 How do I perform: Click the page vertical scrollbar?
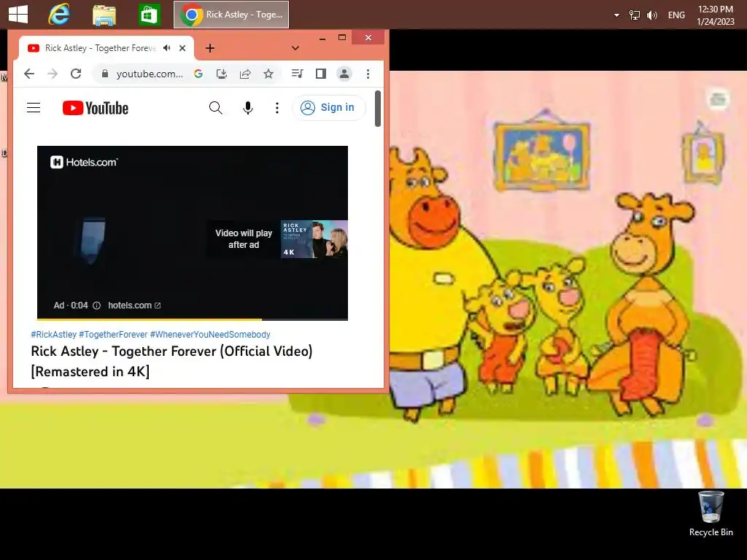378,109
